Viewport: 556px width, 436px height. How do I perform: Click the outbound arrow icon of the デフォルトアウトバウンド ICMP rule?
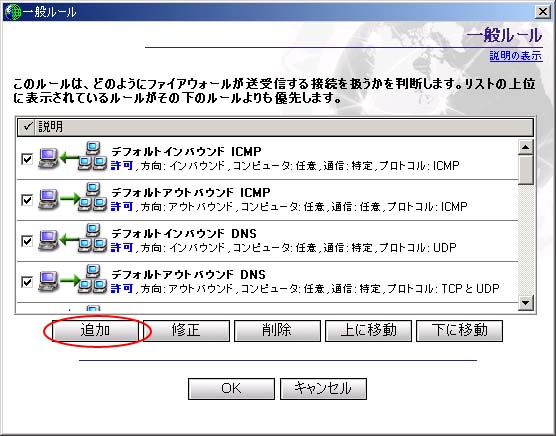click(73, 198)
